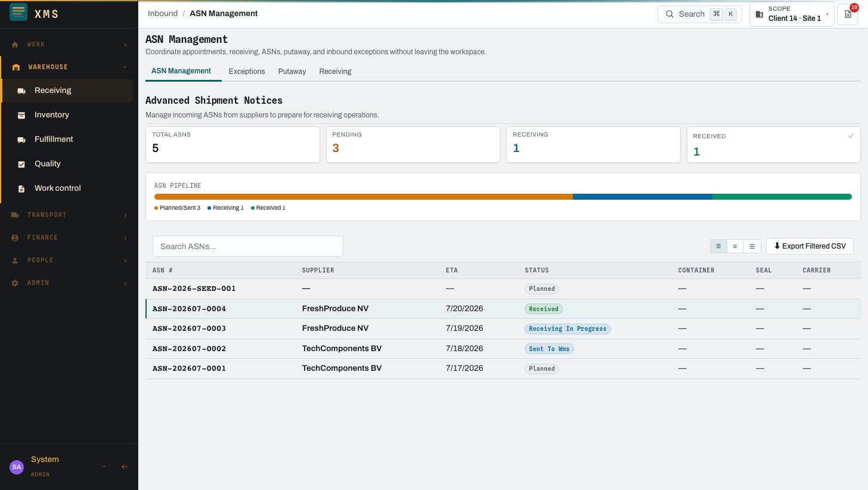Open row ASN-202607-0004
Image resolution: width=868 pixels, height=490 pixels.
coord(503,309)
